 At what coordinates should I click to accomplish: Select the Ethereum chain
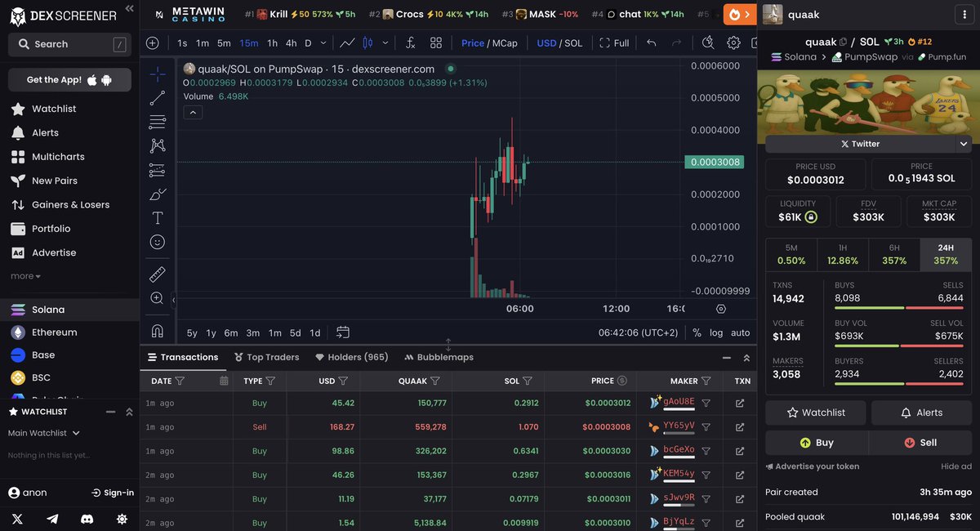click(43, 332)
